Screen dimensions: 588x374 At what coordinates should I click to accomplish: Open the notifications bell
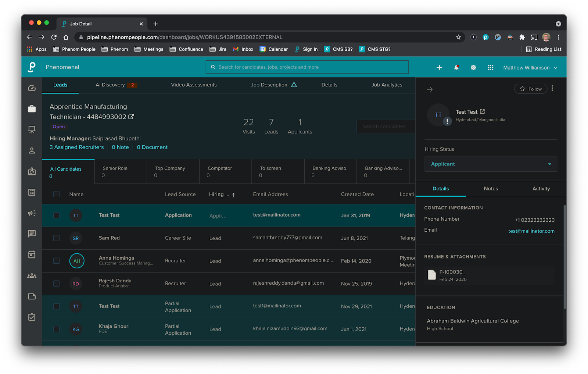click(456, 67)
